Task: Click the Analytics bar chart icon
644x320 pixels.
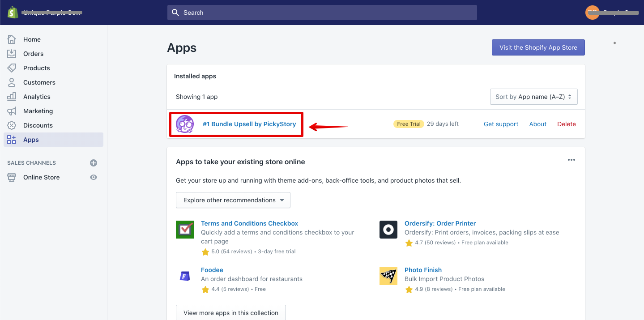Action: (x=12, y=97)
